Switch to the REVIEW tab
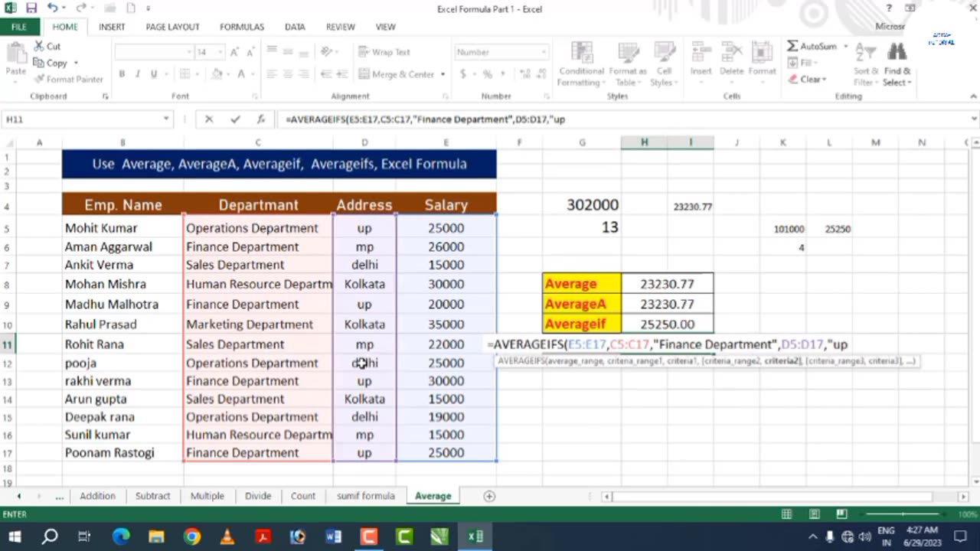 [340, 27]
